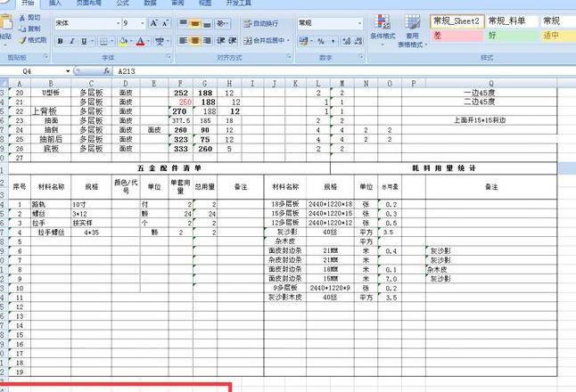
Task: Click the increase indent icon
Action: point(233,40)
